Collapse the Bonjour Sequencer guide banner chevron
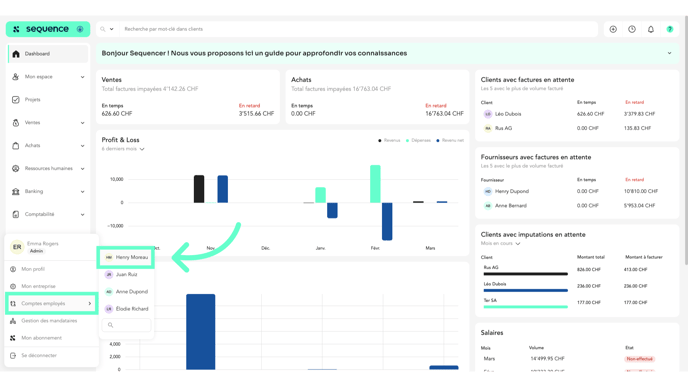The width and height of the screenshot is (688, 387). point(670,53)
